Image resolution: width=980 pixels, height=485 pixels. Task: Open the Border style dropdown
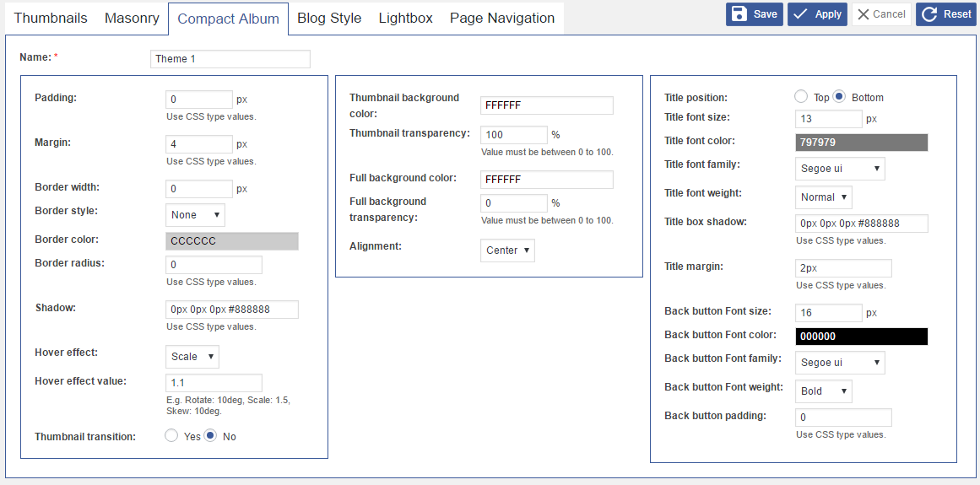(x=195, y=215)
